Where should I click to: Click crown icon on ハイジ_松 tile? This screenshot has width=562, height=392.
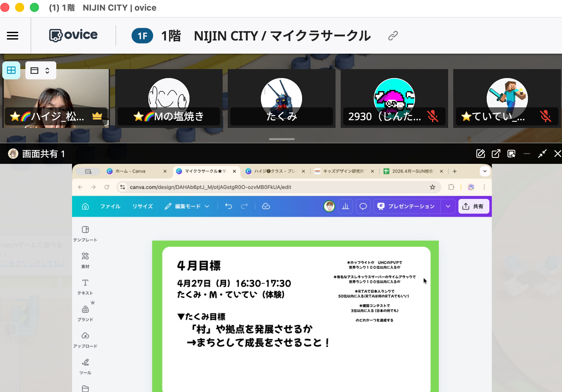[x=97, y=116]
